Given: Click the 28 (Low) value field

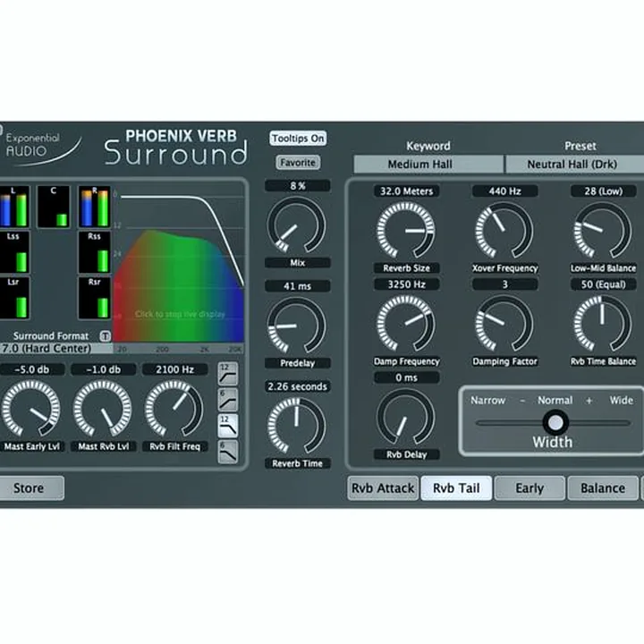Looking at the screenshot, I should pyautogui.click(x=604, y=191).
